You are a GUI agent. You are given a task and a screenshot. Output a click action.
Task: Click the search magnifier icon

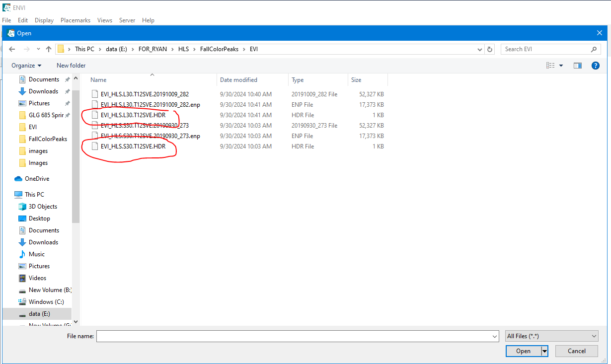(594, 49)
